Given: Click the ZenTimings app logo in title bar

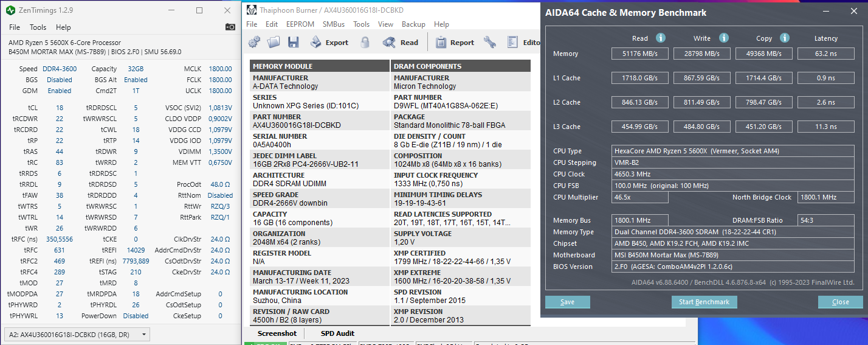Looking at the screenshot, I should point(12,10).
